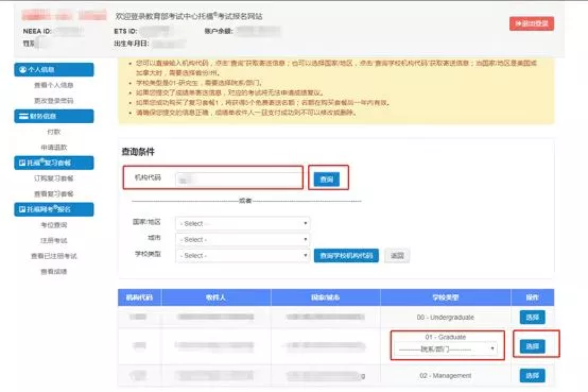Open the 托福复习套餐 sidebar section

pyautogui.click(x=54, y=163)
